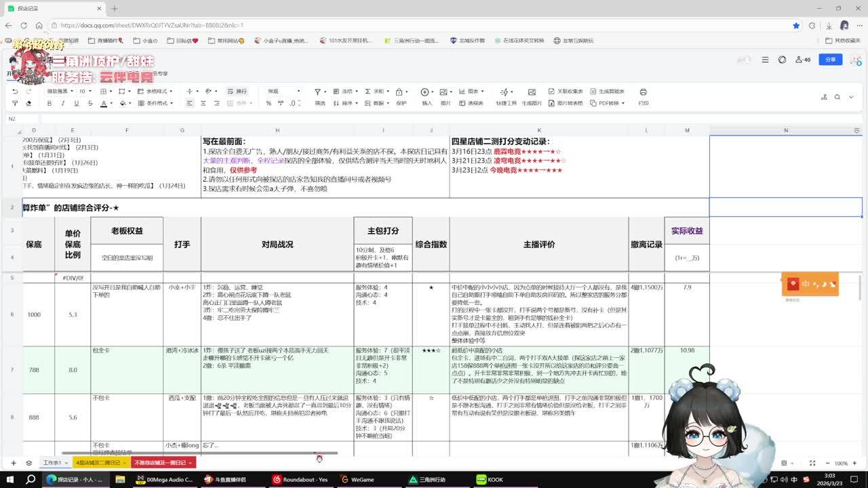868x488 pixels.
Task: Toggle bold formatting
Action: point(50,104)
